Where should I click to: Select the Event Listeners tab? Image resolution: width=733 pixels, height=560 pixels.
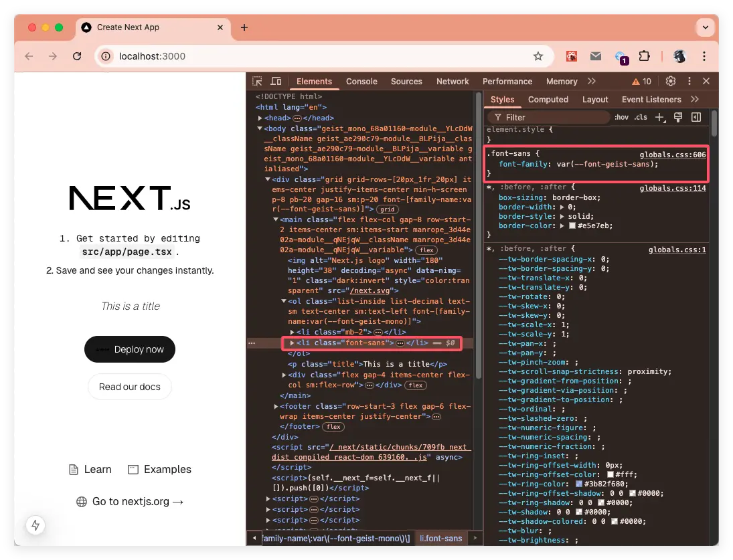pyautogui.click(x=651, y=100)
